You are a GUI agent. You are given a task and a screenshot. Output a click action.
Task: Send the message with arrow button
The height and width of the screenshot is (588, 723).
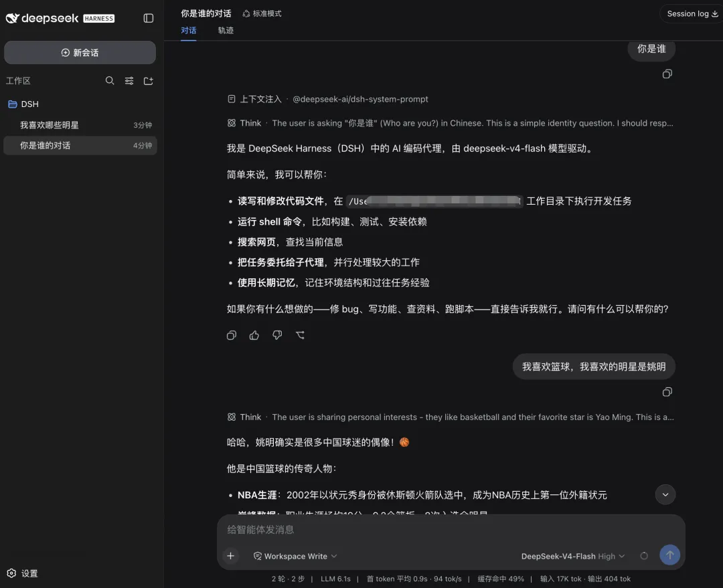pyautogui.click(x=669, y=555)
